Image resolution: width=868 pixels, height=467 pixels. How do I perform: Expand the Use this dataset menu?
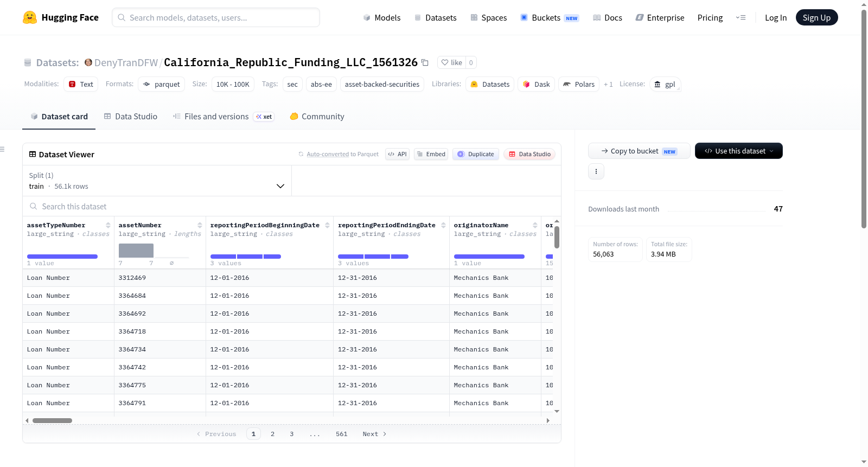pos(738,151)
